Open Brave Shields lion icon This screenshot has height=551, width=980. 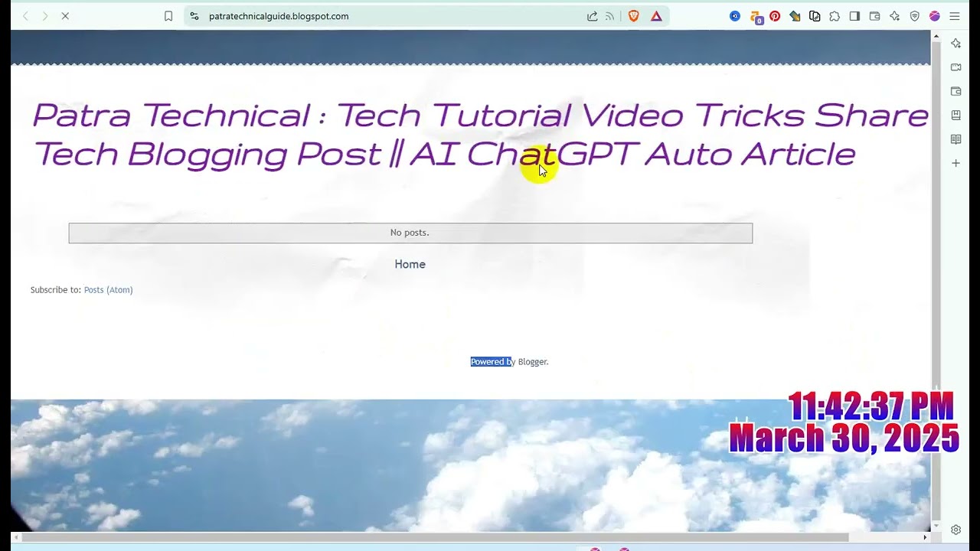pos(633,16)
